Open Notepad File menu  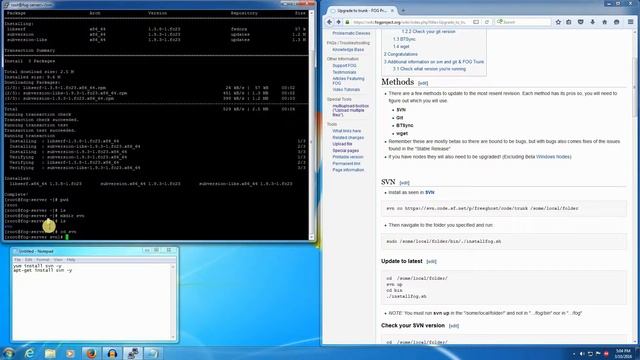pyautogui.click(x=17, y=260)
